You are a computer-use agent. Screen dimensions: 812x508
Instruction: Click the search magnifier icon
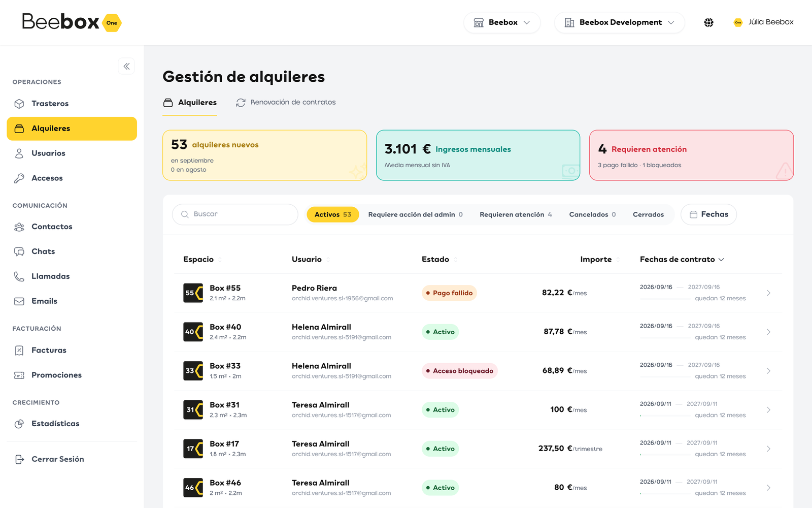pos(185,214)
